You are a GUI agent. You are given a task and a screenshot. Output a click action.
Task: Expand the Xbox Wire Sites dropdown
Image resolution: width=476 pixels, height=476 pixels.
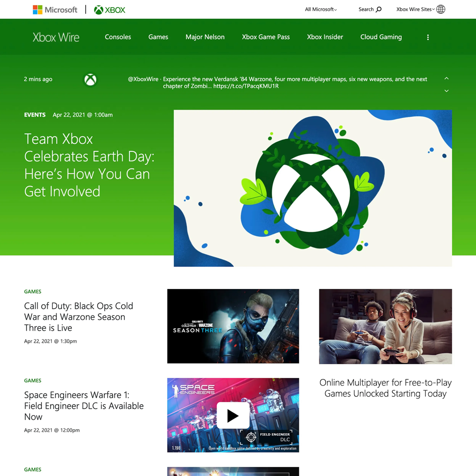tap(415, 10)
